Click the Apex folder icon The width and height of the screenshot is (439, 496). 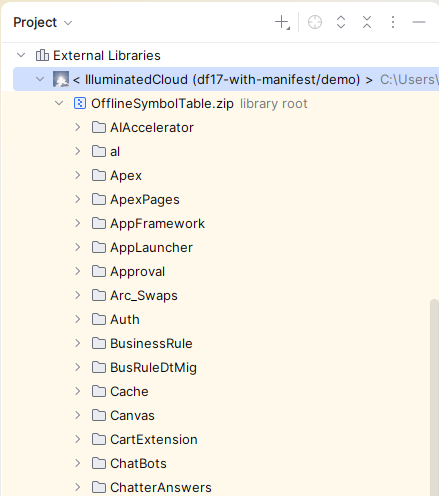coord(99,175)
